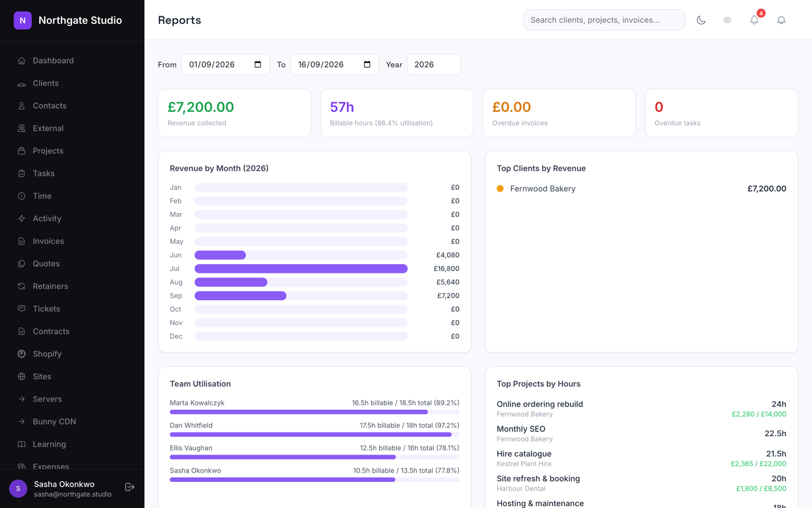The height and width of the screenshot is (508, 812).
Task: Open notifications bell with badge 4
Action: point(755,20)
